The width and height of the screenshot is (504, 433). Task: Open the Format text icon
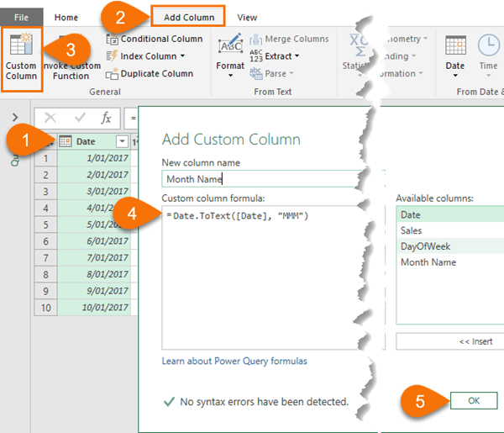[x=230, y=44]
